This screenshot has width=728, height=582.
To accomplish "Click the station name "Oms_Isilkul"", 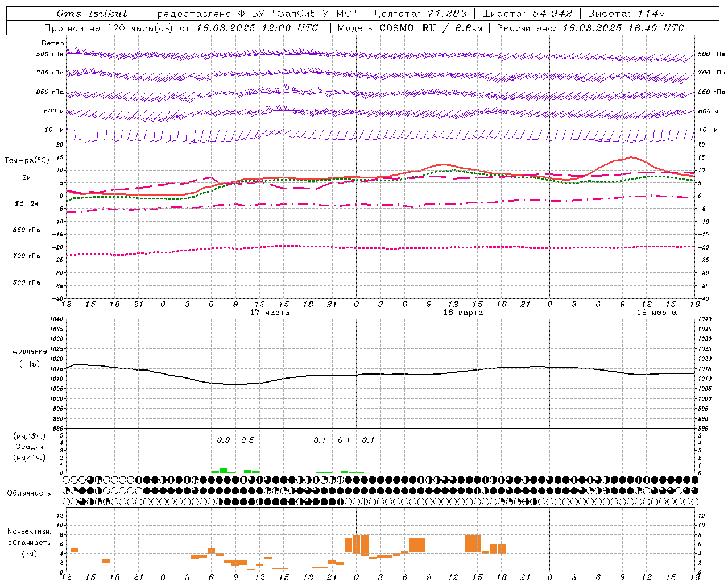I will point(92,14).
